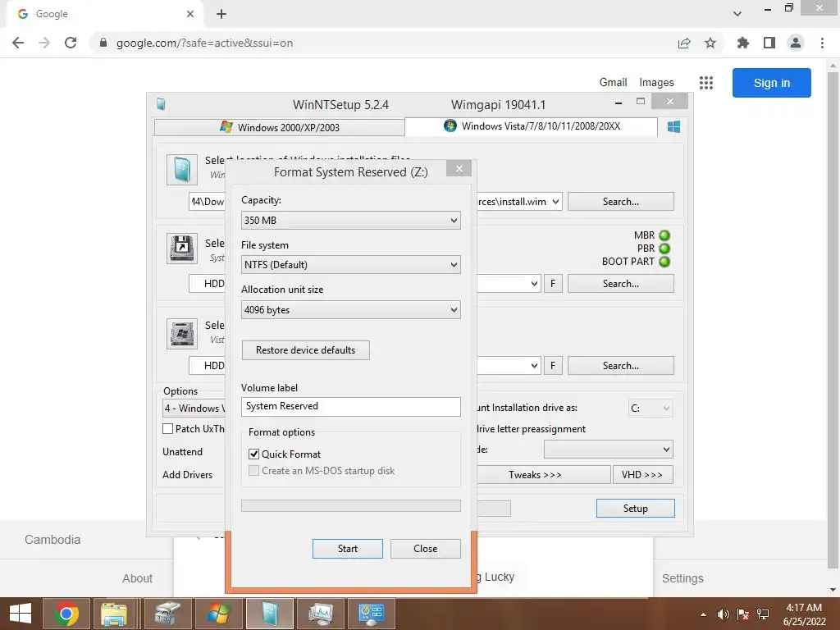Toggle the Quick Format checkbox

coord(254,454)
